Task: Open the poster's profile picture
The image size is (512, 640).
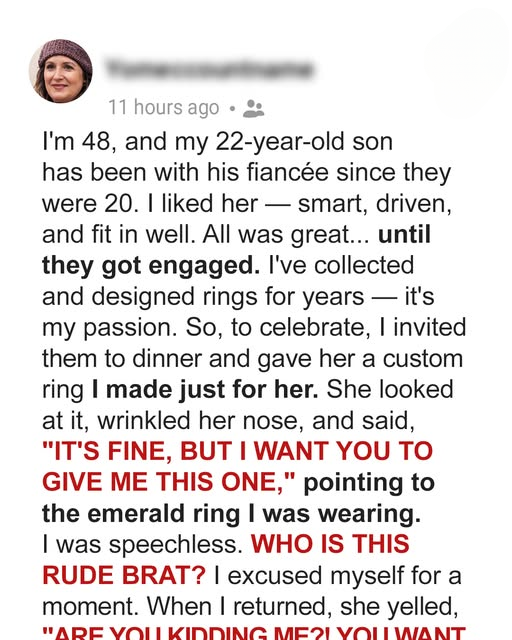Action: [60, 71]
